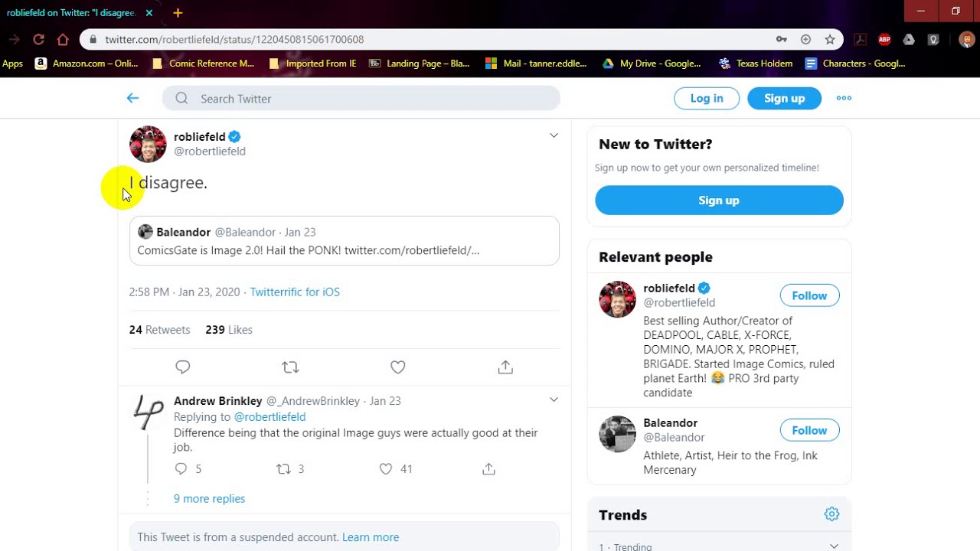Screen dimensions: 980x551
Task: Retweet the "I disagree." tweet
Action: (x=290, y=367)
